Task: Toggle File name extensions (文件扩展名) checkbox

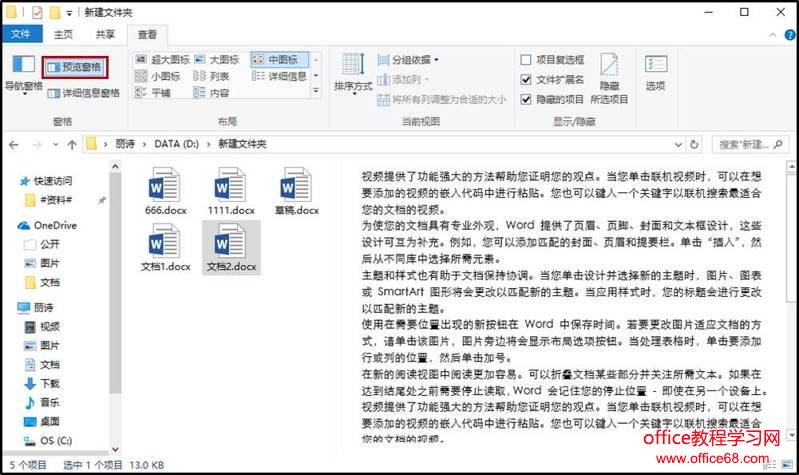Action: coord(552,80)
